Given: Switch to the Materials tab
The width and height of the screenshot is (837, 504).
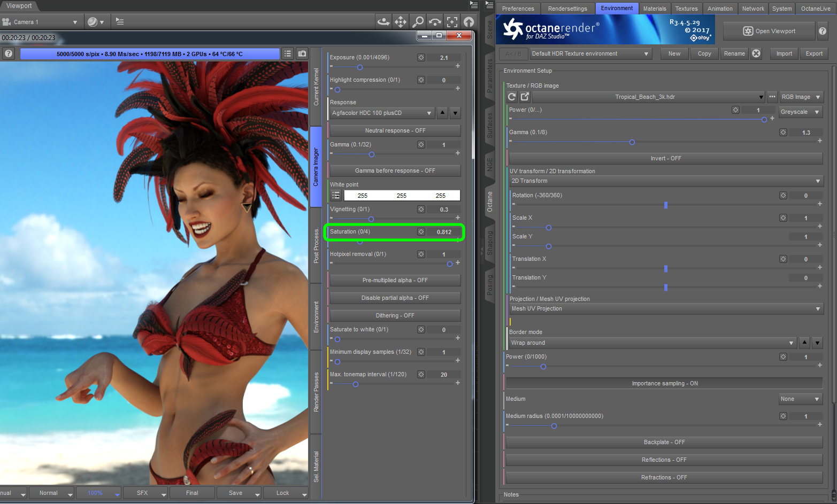Looking at the screenshot, I should [x=654, y=9].
